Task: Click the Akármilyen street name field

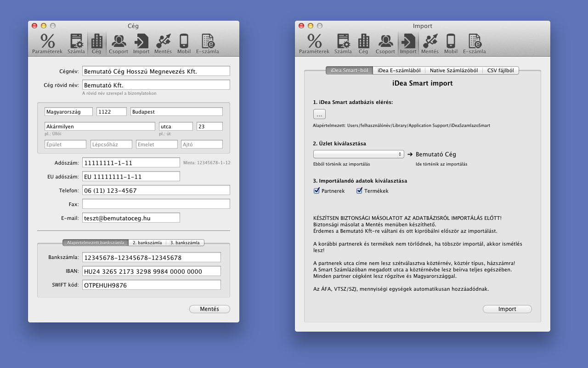Action: click(x=100, y=126)
